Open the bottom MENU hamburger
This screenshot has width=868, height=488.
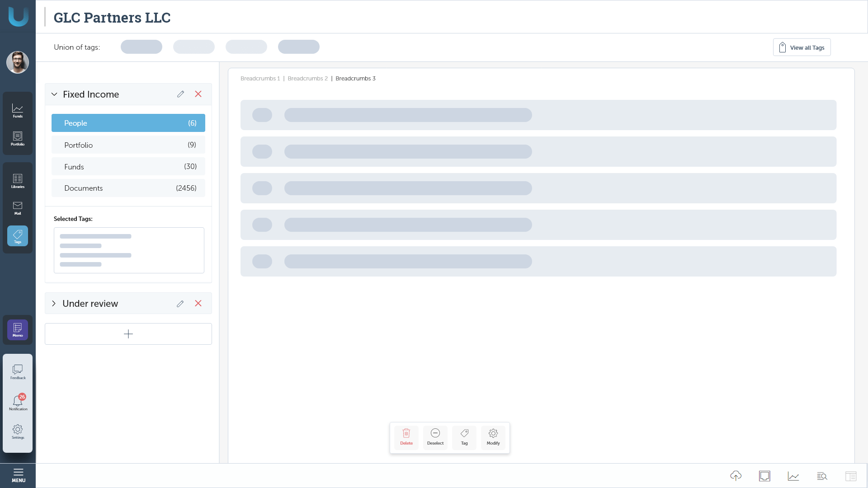click(x=18, y=475)
